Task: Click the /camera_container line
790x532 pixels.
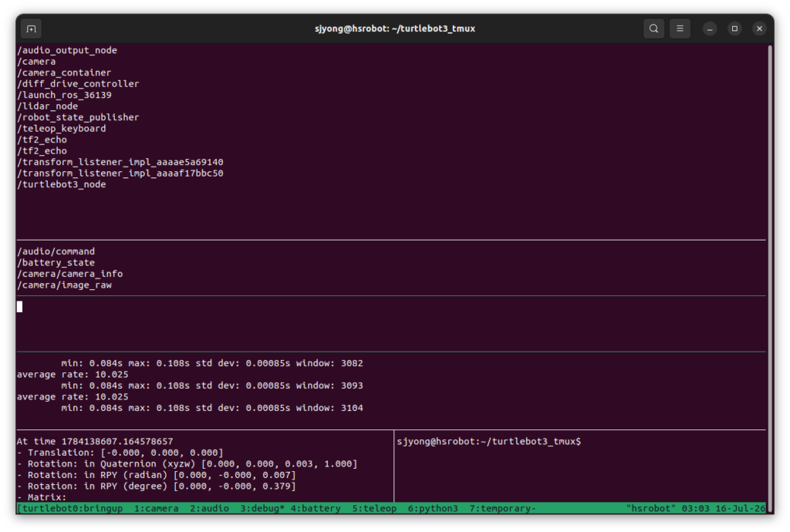Action: coord(64,72)
